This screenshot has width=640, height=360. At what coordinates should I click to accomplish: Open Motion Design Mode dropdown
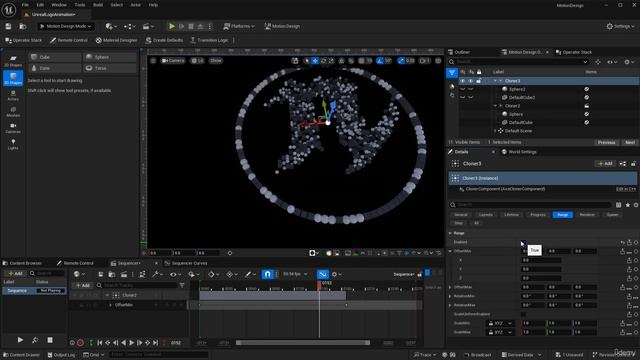click(x=66, y=26)
